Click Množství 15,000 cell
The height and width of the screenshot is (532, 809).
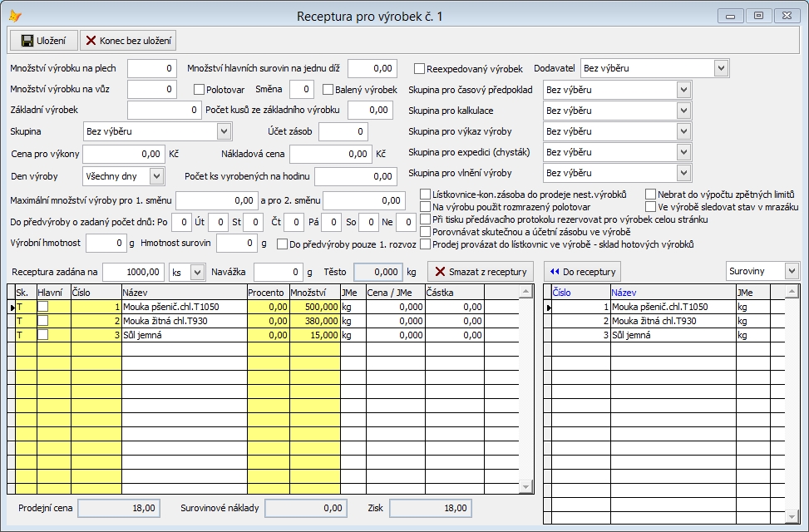point(315,335)
